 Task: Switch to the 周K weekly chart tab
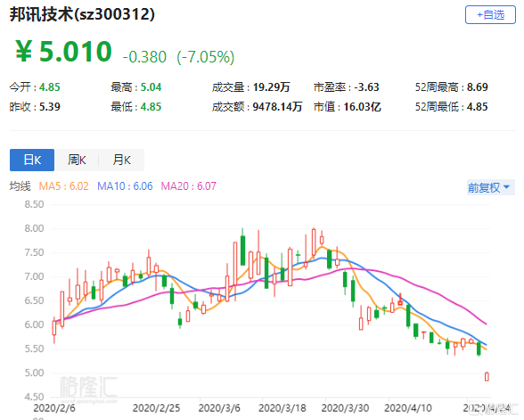click(77, 160)
